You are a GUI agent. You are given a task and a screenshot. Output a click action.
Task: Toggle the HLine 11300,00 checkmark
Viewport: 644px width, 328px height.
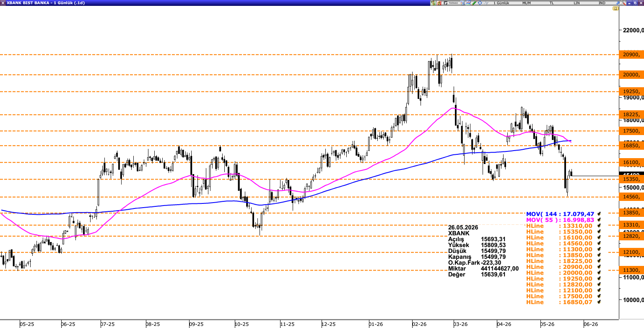[x=599, y=249]
